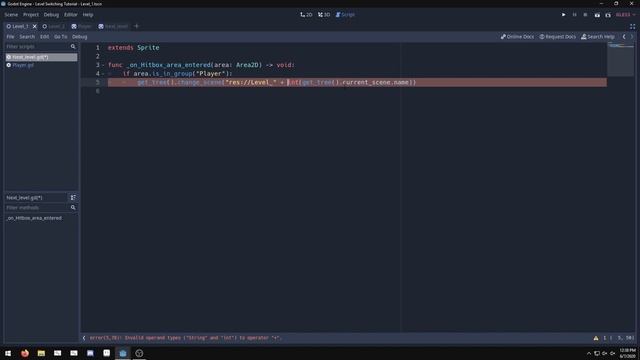The height and width of the screenshot is (360, 640).
Task: Click the Godot taskbar icon
Action: pos(123,353)
